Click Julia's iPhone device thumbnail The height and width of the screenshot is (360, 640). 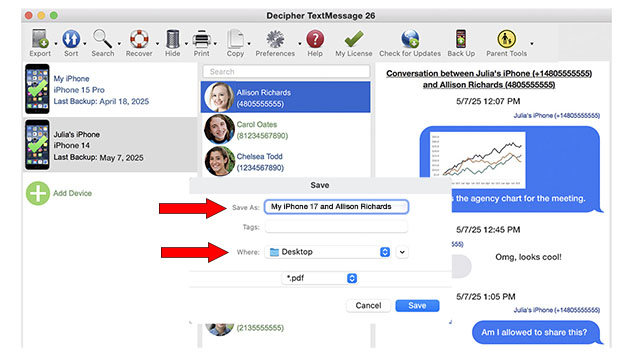coord(37,145)
